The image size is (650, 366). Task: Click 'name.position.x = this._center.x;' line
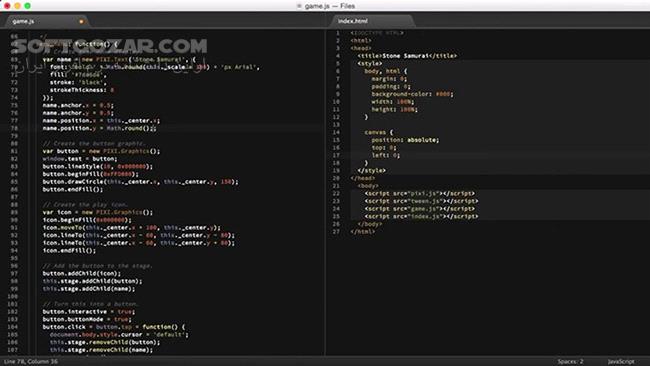[x=101, y=121]
